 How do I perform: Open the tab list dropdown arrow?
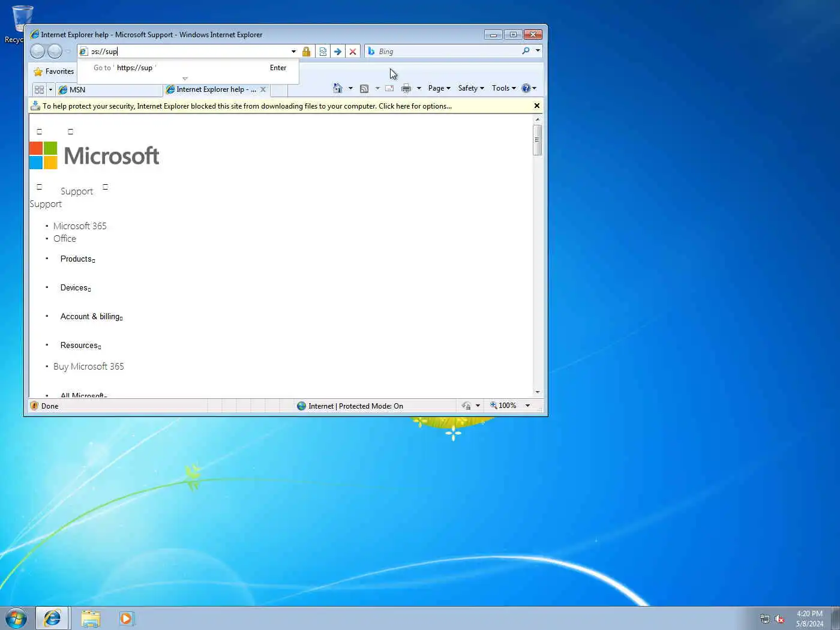pyautogui.click(x=50, y=90)
